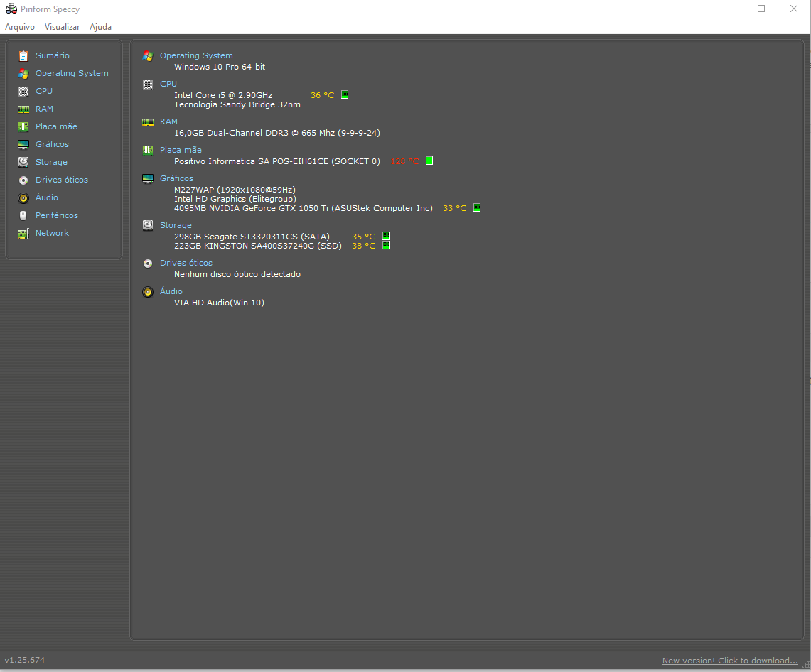The height and width of the screenshot is (672, 811).
Task: Select Sumário in the sidebar
Action: (52, 55)
